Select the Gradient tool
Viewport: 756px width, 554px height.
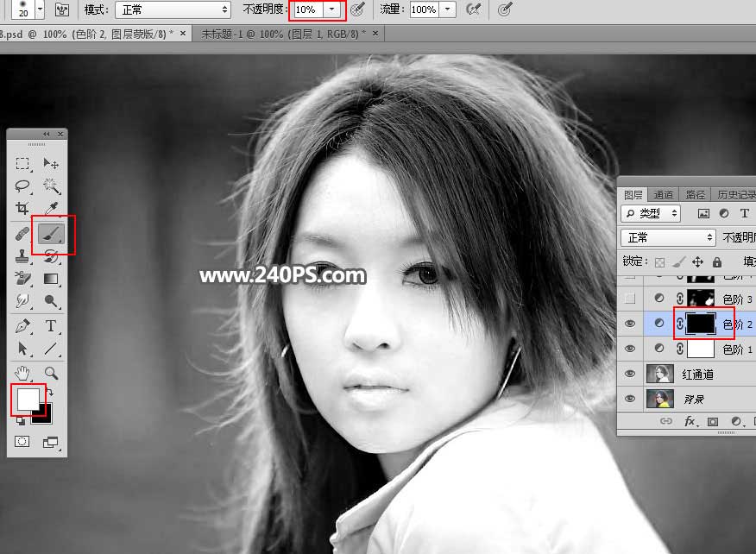[x=51, y=278]
